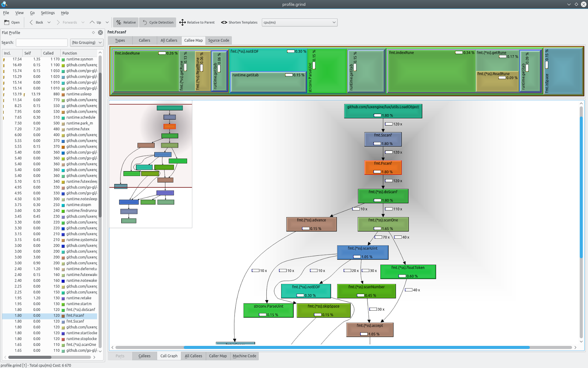Select the fmt.Sscanf node in the call graph
Image resolution: width=588 pixels, height=368 pixels.
(383, 139)
